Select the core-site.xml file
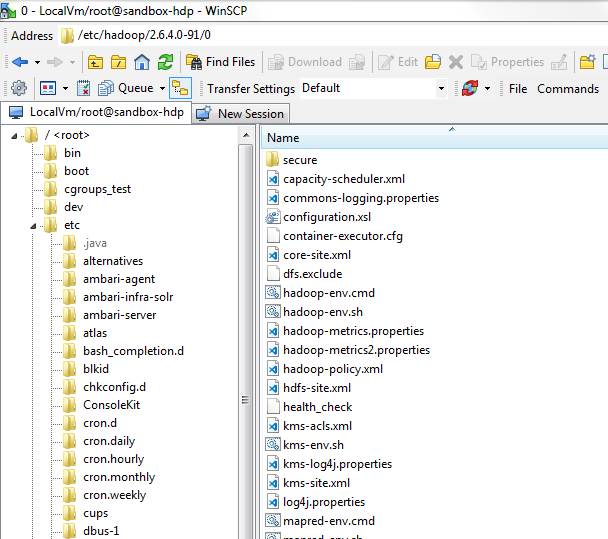 click(x=316, y=255)
